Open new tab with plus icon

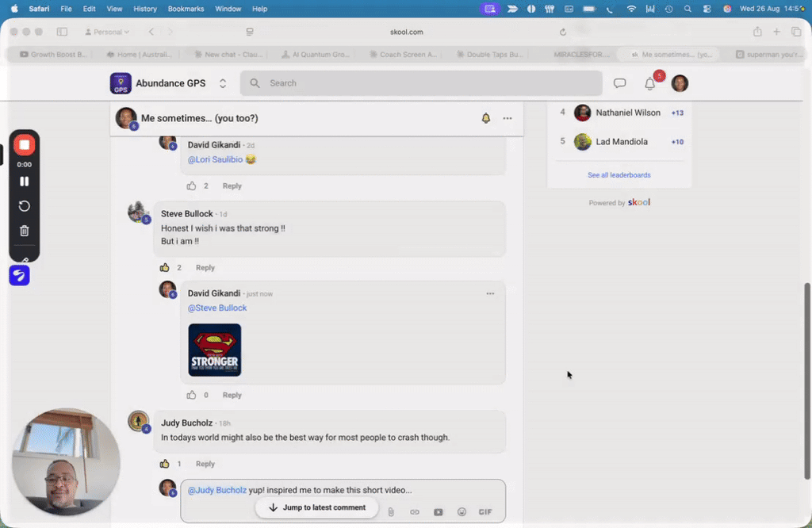pyautogui.click(x=776, y=32)
